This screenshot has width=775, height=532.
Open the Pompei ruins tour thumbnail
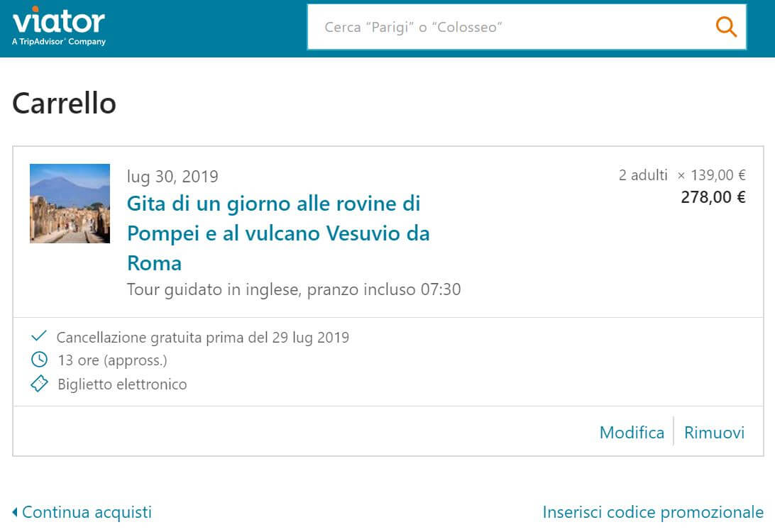pos(70,204)
